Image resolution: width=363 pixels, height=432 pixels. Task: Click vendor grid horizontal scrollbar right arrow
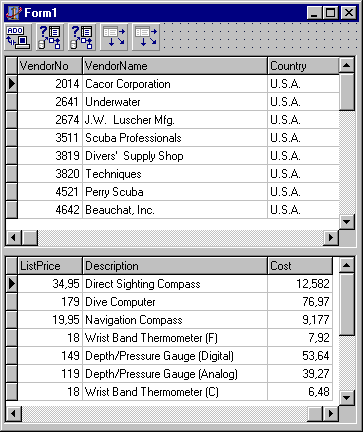click(x=331, y=238)
